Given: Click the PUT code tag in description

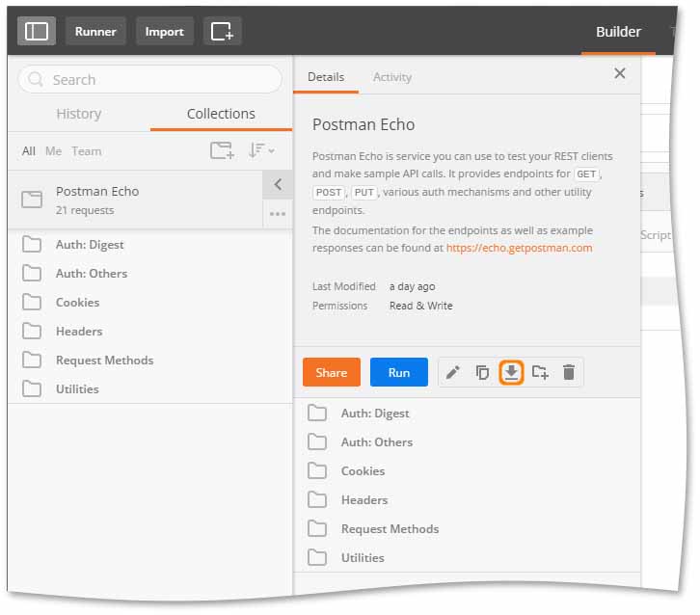Looking at the screenshot, I should tap(363, 193).
